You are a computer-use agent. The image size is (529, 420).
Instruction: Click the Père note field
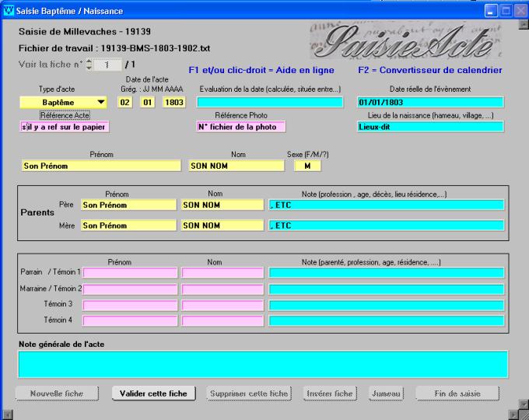(x=387, y=205)
